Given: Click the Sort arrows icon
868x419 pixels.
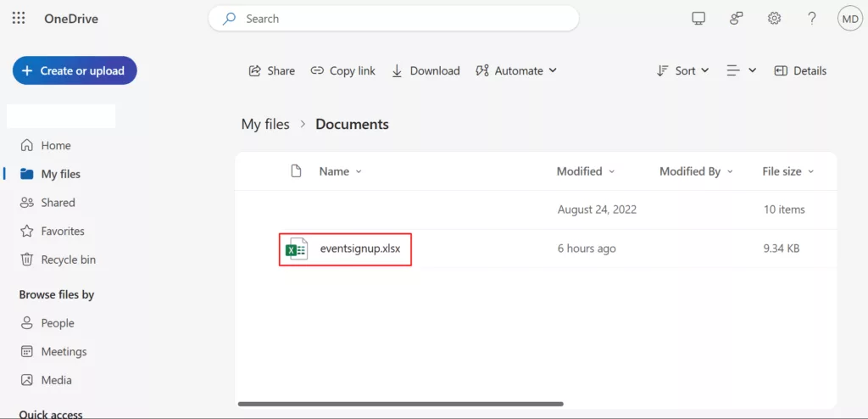Looking at the screenshot, I should tap(663, 71).
